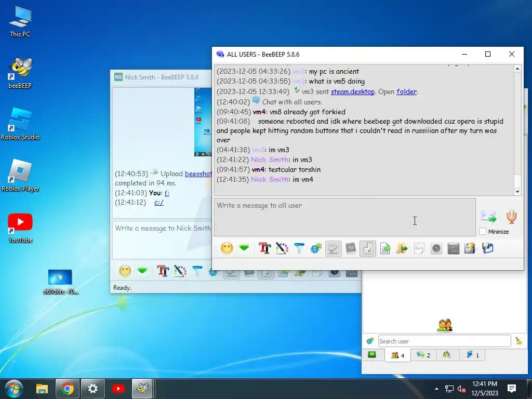The width and height of the screenshot is (532, 399).
Task: Select the This PC desktop icon
Action: click(x=20, y=22)
